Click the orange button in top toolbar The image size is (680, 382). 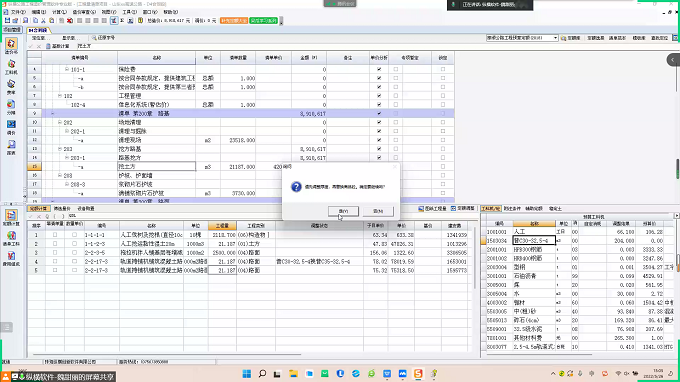(234, 20)
